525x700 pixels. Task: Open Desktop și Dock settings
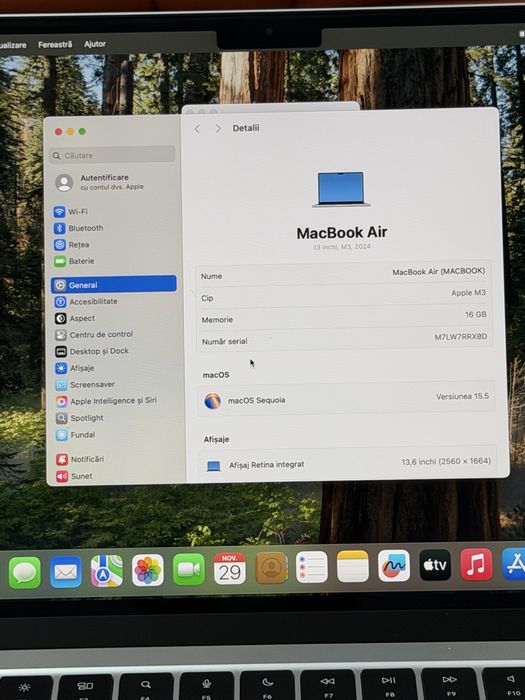(92, 351)
